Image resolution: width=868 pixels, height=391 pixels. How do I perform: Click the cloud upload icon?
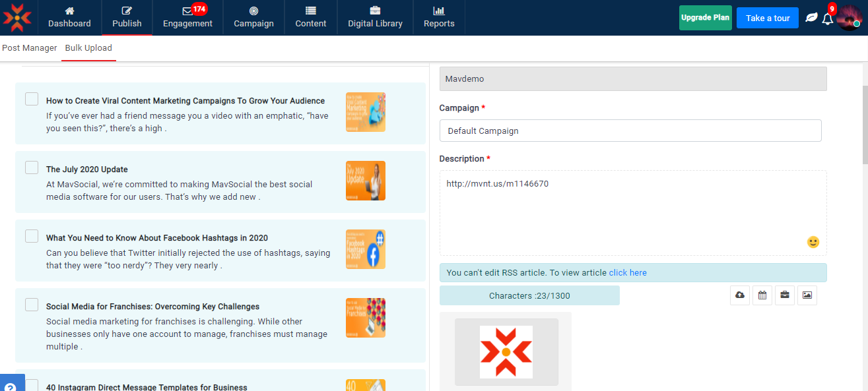click(x=740, y=295)
